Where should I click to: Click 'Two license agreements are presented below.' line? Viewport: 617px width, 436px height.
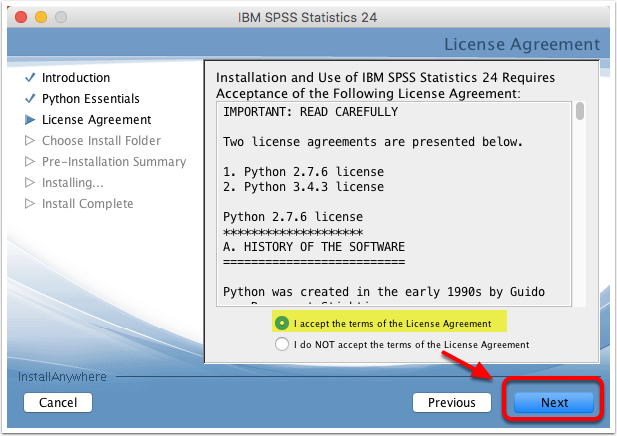coord(373,142)
